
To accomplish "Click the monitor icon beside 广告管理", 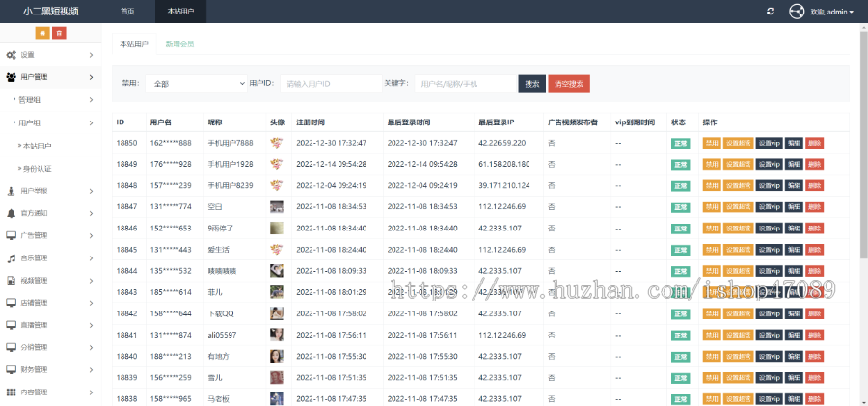I will (x=11, y=236).
